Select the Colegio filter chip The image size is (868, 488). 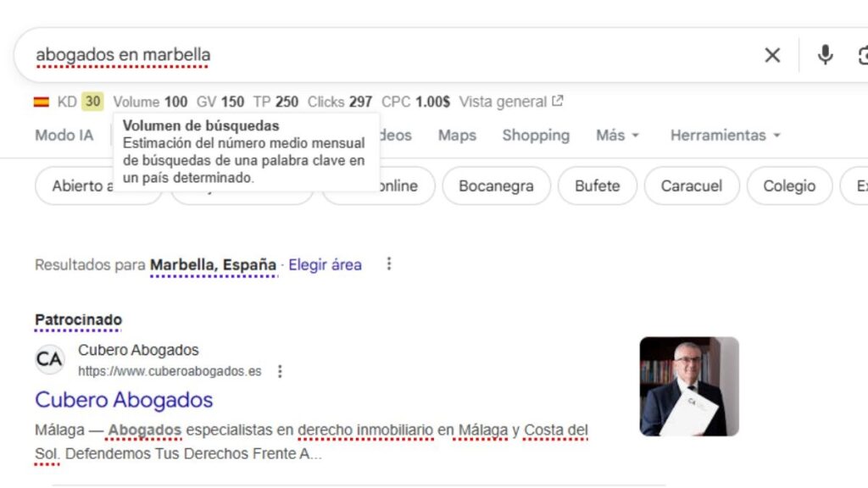pos(789,186)
